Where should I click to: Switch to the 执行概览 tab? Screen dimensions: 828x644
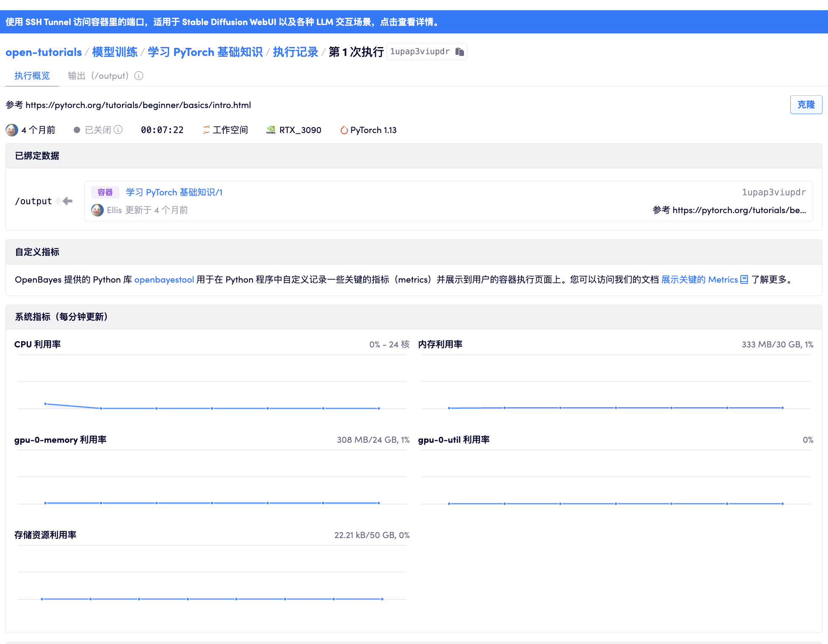(32, 76)
